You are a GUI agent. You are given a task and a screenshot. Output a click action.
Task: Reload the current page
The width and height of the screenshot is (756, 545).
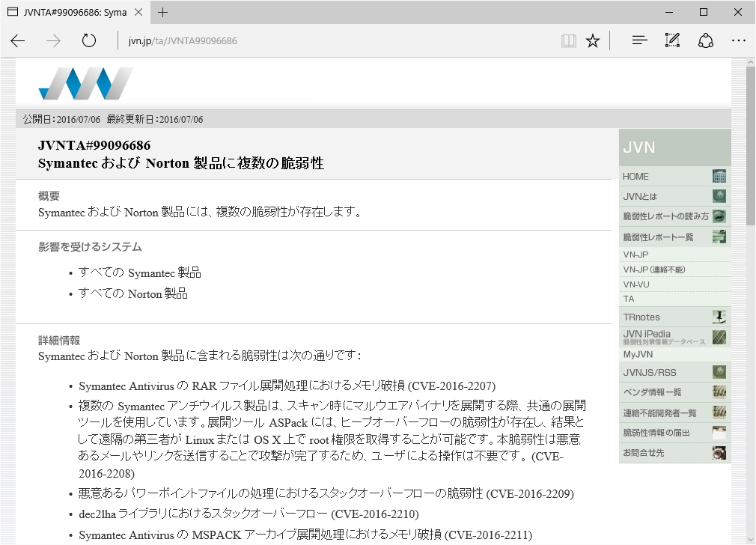pyautogui.click(x=89, y=40)
